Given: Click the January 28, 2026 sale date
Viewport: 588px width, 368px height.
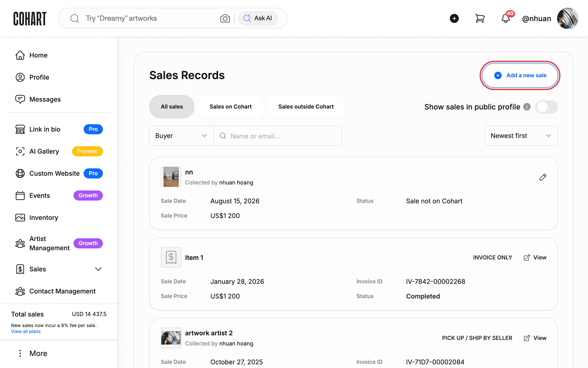Looking at the screenshot, I should point(237,282).
